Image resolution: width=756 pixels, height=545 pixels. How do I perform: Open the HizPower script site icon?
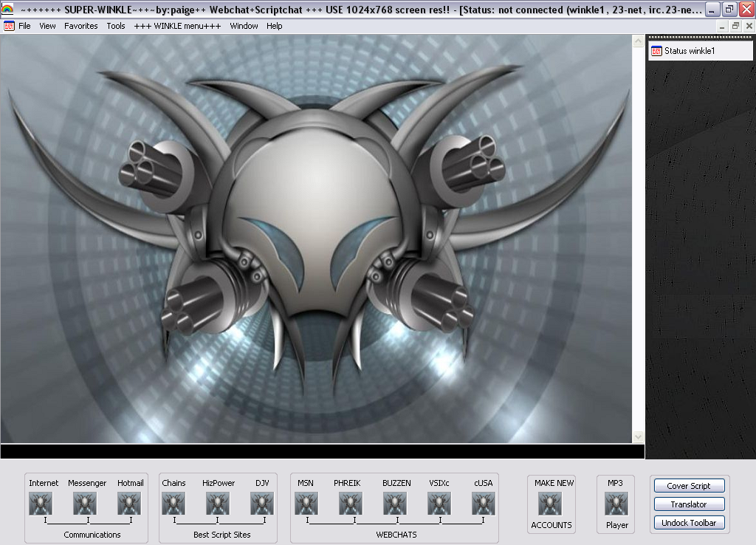[218, 504]
